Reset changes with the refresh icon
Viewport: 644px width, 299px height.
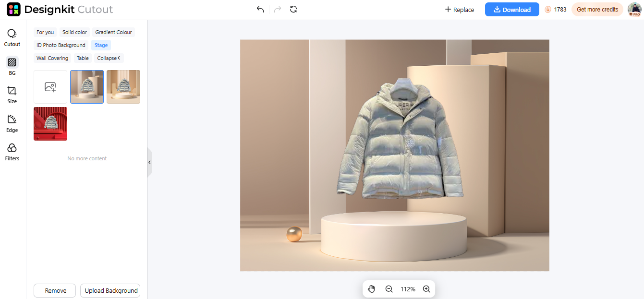(x=293, y=9)
